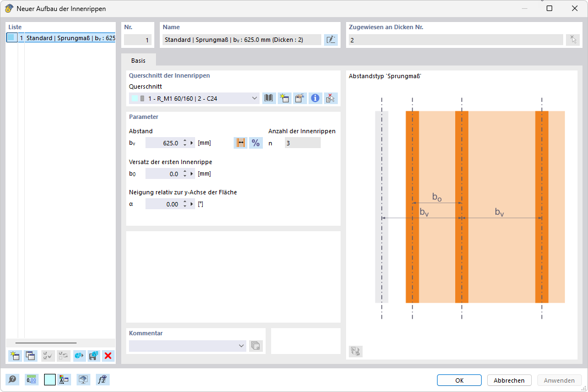Click the text and arrow icon in the bottom bar
The width and height of the screenshot is (588, 392).
tap(64, 380)
